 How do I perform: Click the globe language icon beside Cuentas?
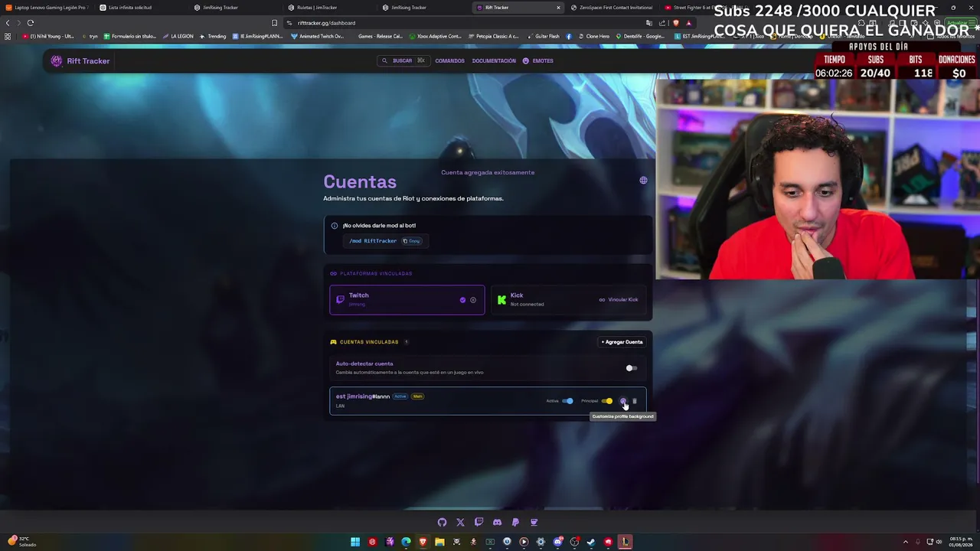(x=643, y=181)
